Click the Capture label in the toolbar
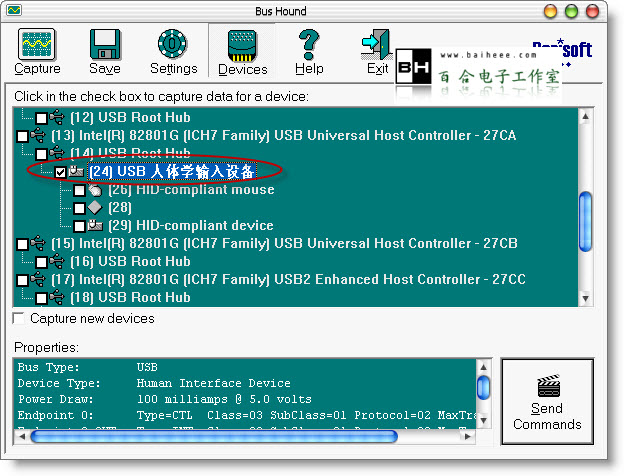Viewport: 624px width, 476px height. (x=37, y=69)
